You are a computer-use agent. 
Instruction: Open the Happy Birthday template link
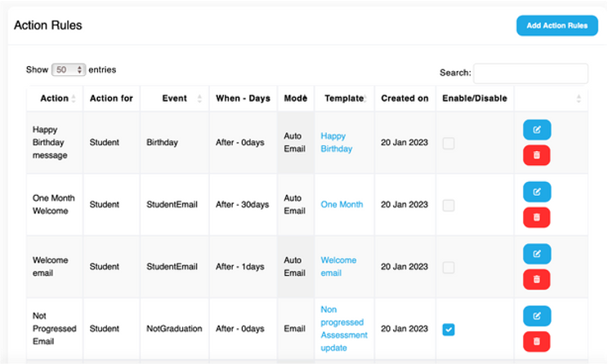(x=336, y=143)
